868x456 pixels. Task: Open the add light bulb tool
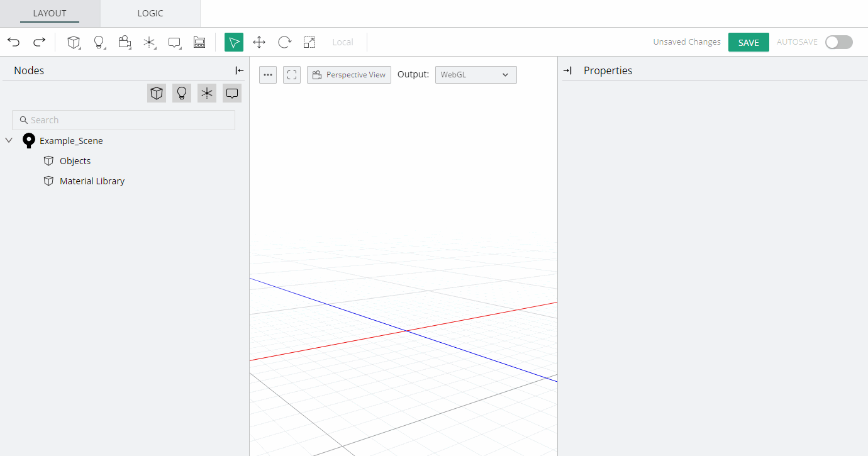click(x=99, y=42)
